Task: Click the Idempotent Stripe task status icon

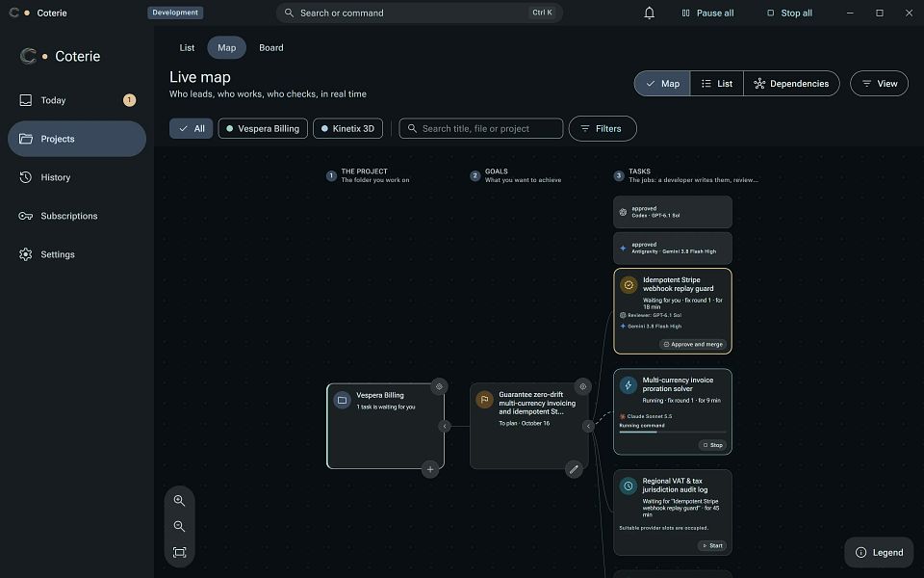Action: coord(629,285)
